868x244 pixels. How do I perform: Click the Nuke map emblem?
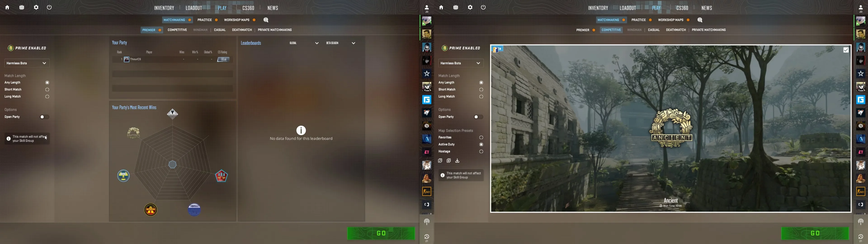(x=123, y=176)
